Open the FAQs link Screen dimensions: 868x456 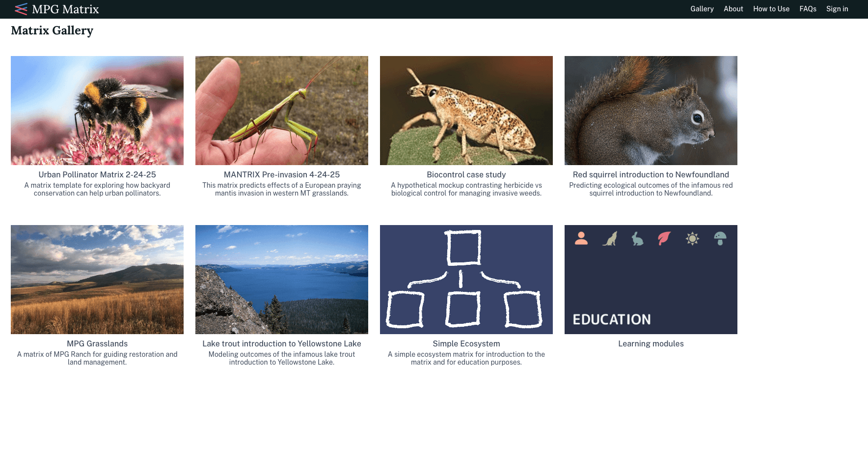(808, 9)
